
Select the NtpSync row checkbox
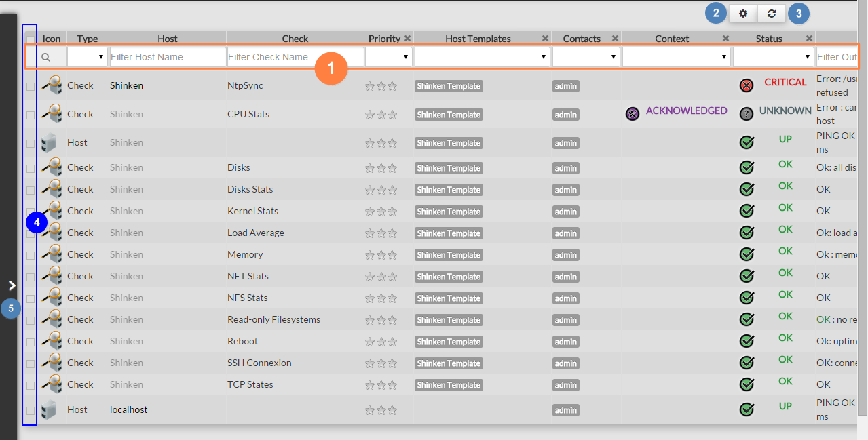[31, 86]
